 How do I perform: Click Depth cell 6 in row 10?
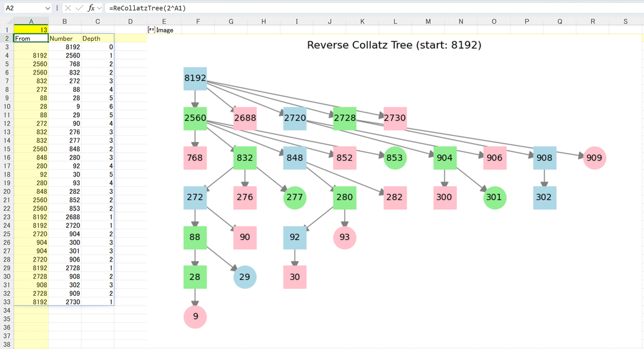click(97, 106)
